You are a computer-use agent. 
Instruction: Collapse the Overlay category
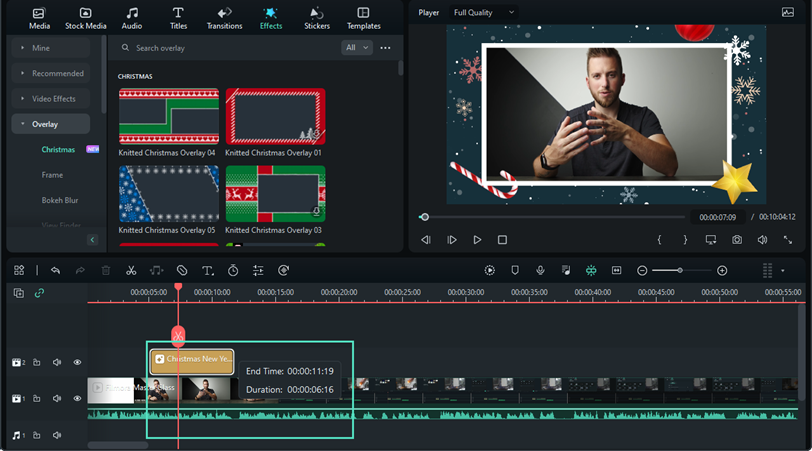(51, 124)
